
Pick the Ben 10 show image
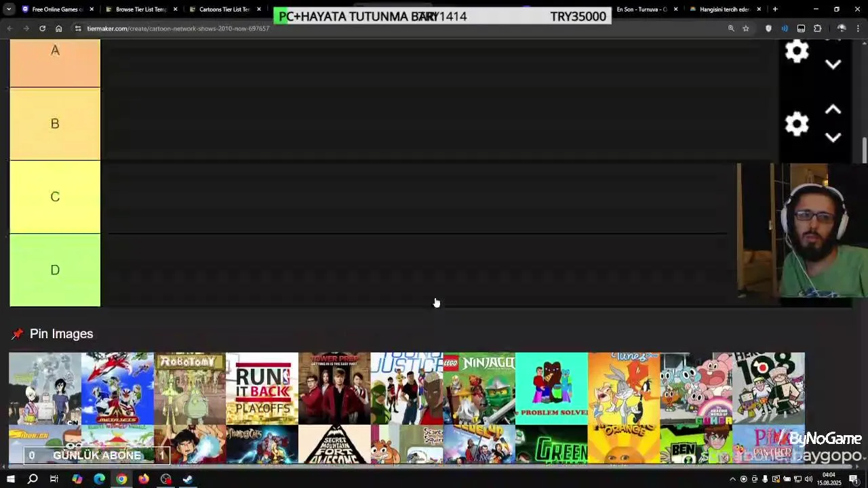pos(696,445)
